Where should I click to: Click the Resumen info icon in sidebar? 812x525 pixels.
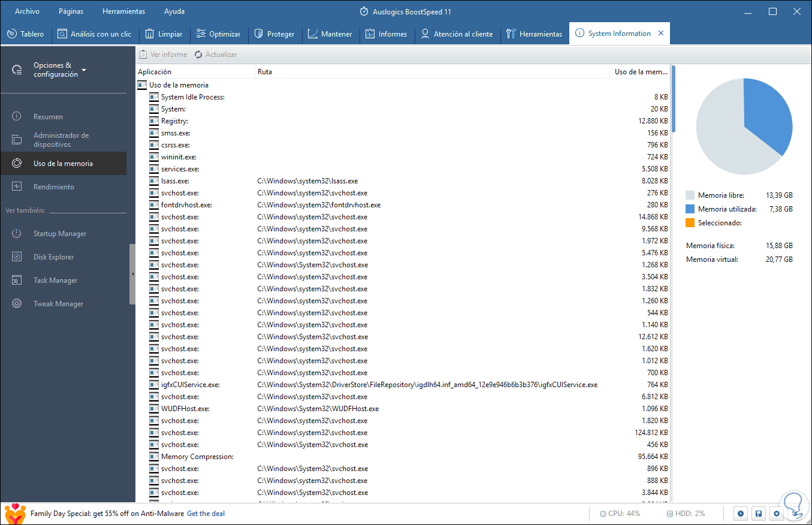(x=17, y=117)
